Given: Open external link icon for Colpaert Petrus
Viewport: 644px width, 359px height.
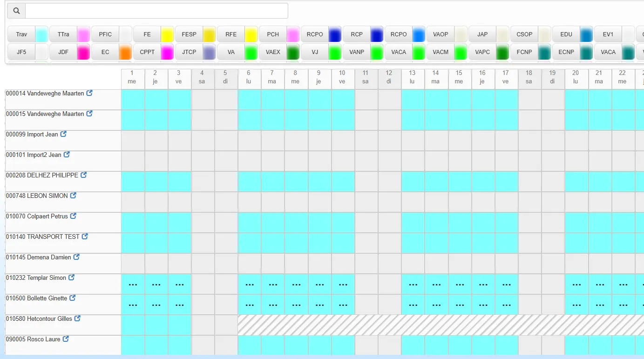Looking at the screenshot, I should point(73,216).
